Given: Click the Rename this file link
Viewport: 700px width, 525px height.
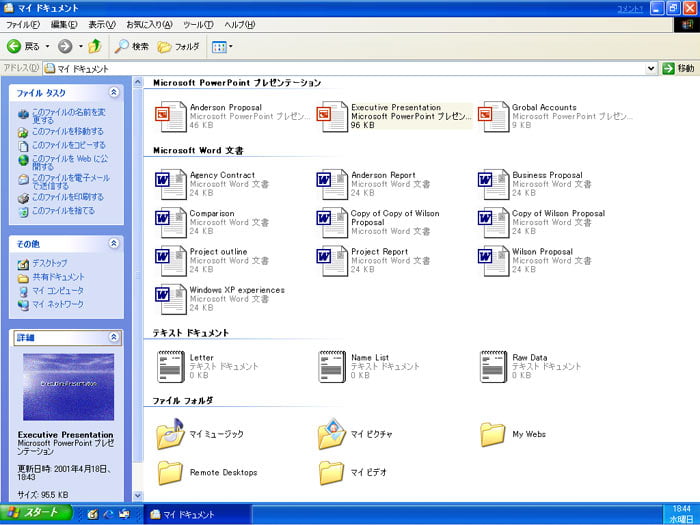Looking at the screenshot, I should click(68, 116).
